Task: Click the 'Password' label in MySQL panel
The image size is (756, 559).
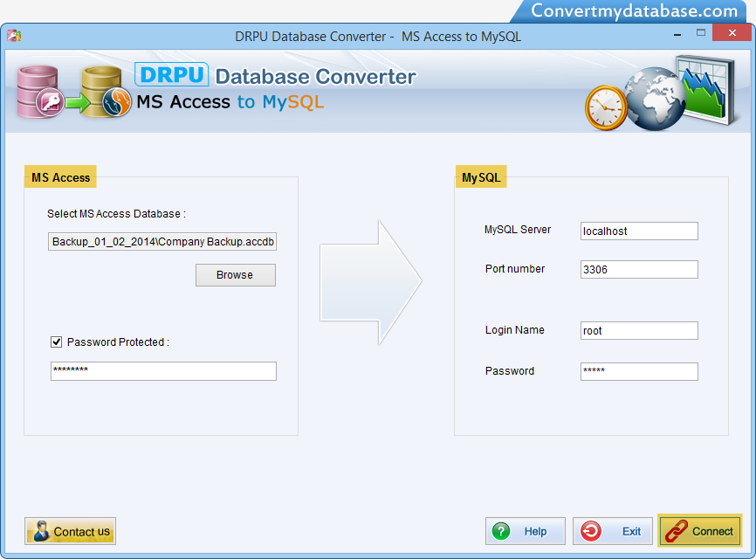Action: pyautogui.click(x=510, y=371)
